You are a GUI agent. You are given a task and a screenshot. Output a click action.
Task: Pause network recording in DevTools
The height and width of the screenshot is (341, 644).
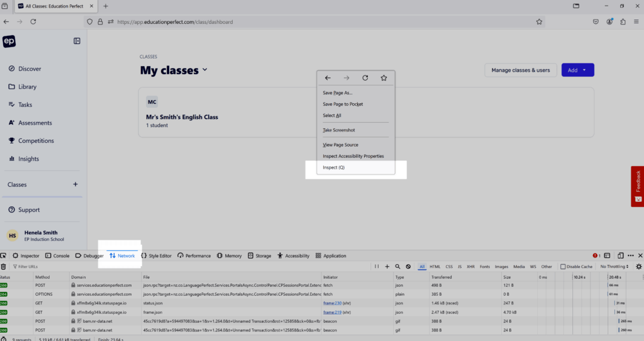377,267
